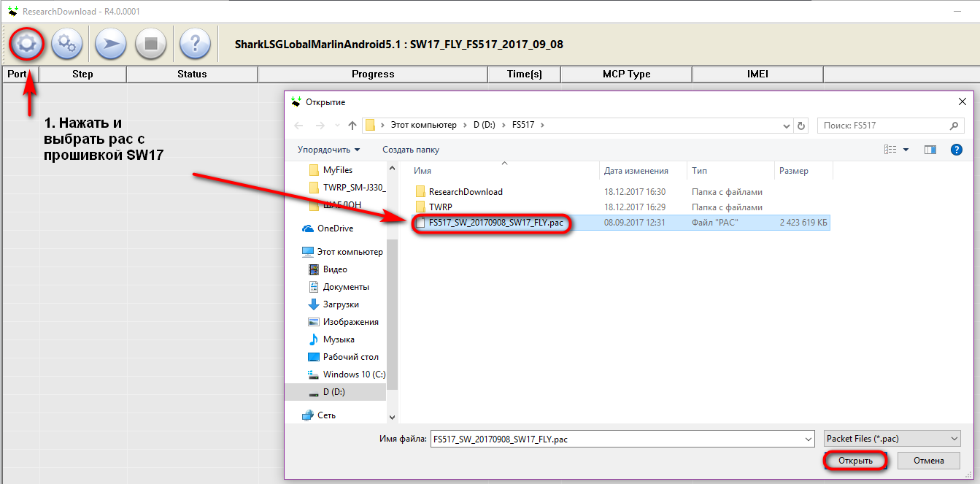Go back in the file dialog

[299, 126]
